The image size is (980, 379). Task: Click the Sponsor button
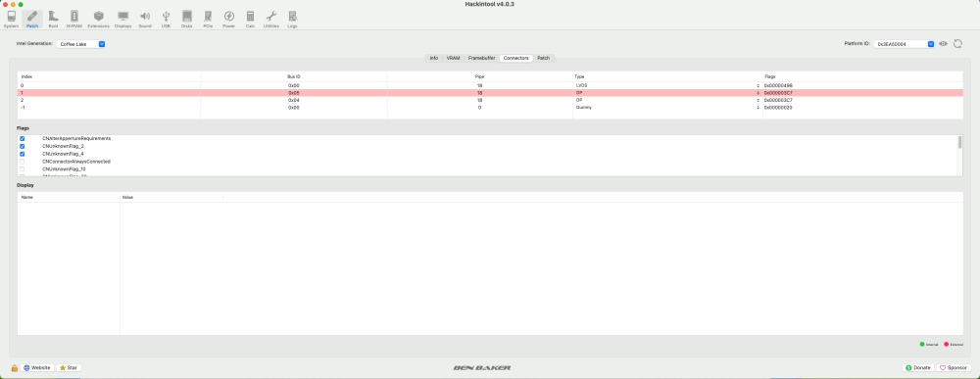point(954,368)
